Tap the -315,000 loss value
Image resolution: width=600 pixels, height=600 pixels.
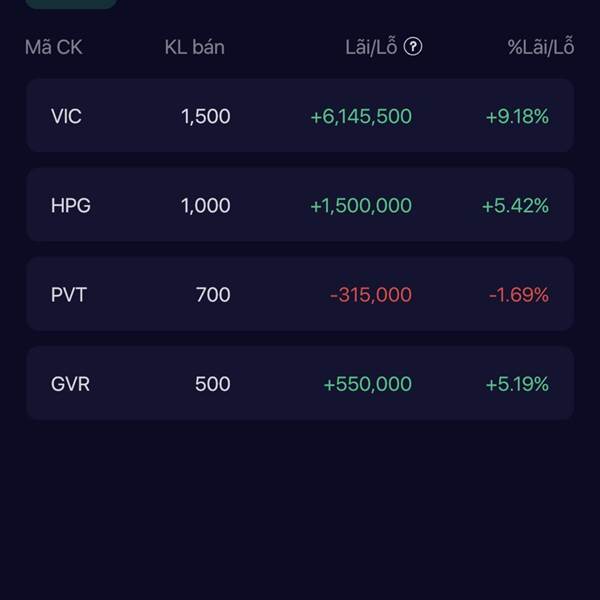coord(371,295)
